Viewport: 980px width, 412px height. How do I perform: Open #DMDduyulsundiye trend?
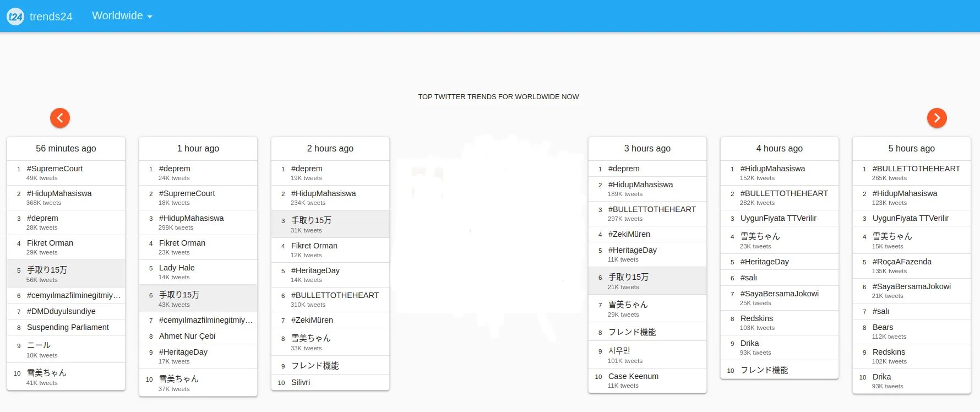[61, 311]
